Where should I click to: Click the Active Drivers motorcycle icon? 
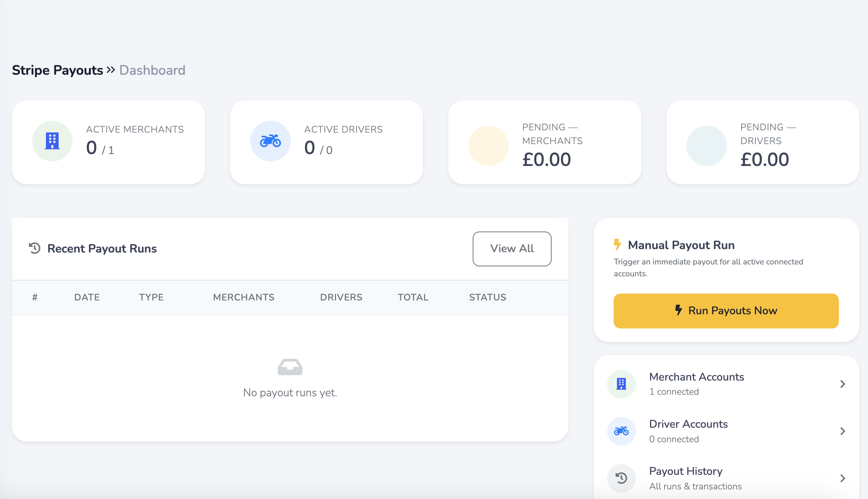click(x=270, y=141)
